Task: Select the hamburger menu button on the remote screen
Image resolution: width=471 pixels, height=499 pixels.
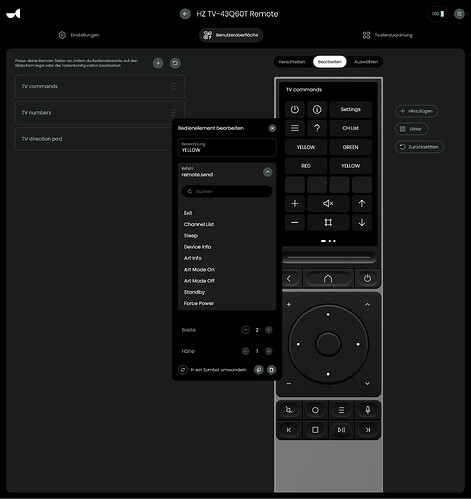Action: (x=295, y=128)
